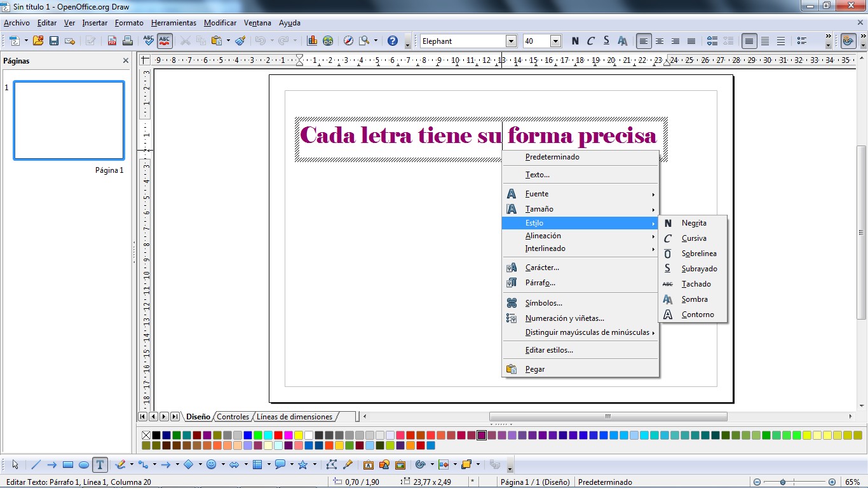Screen dimensions: 868x488
Task: Pick the yellow color swatch
Action: coord(299,435)
